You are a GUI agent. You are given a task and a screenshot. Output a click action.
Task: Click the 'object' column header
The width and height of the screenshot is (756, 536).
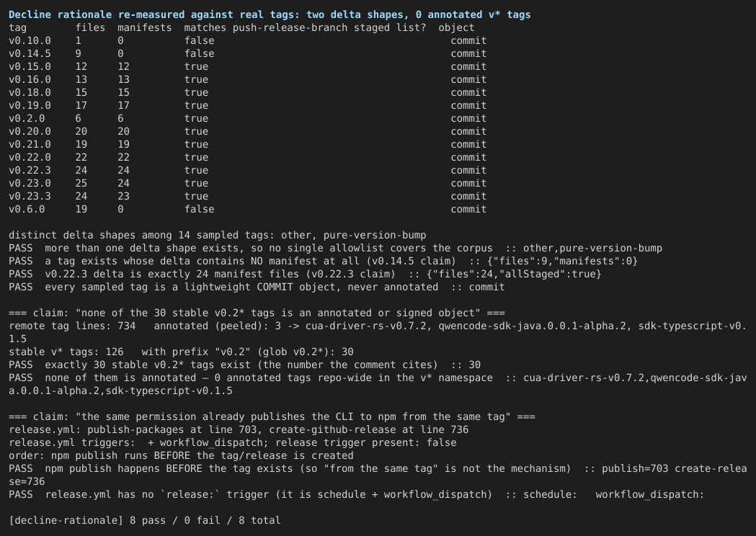[456, 28]
